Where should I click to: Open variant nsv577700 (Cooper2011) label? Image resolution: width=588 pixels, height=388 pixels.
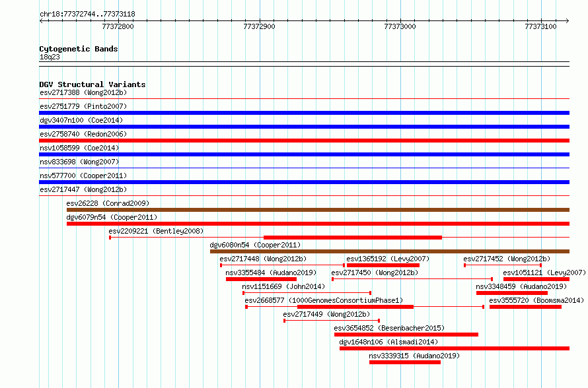[83, 176]
